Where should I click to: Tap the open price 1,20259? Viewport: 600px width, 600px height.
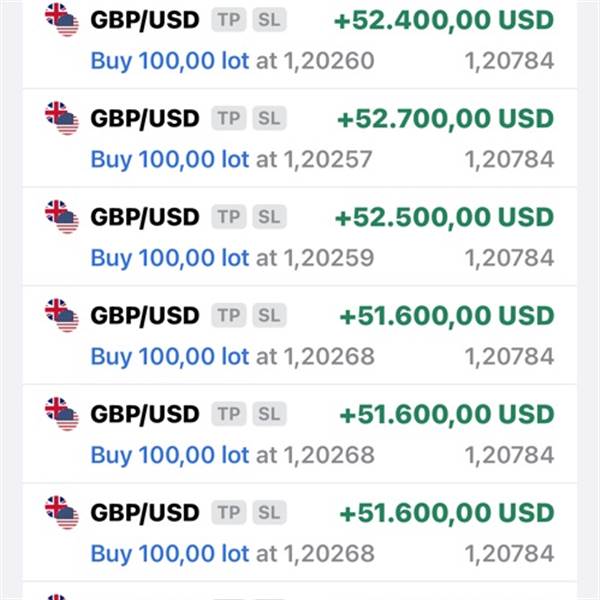pos(329,258)
